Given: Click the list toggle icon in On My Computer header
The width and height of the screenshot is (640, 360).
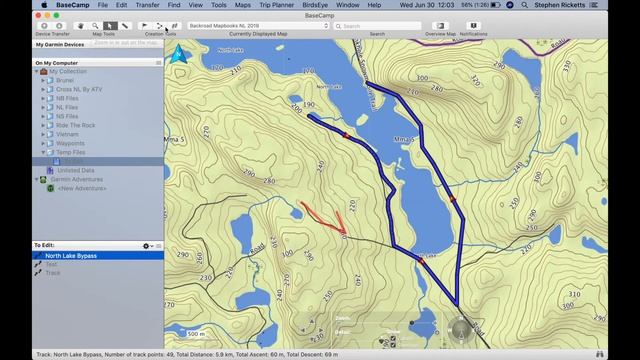Looking at the screenshot, I should 158,63.
